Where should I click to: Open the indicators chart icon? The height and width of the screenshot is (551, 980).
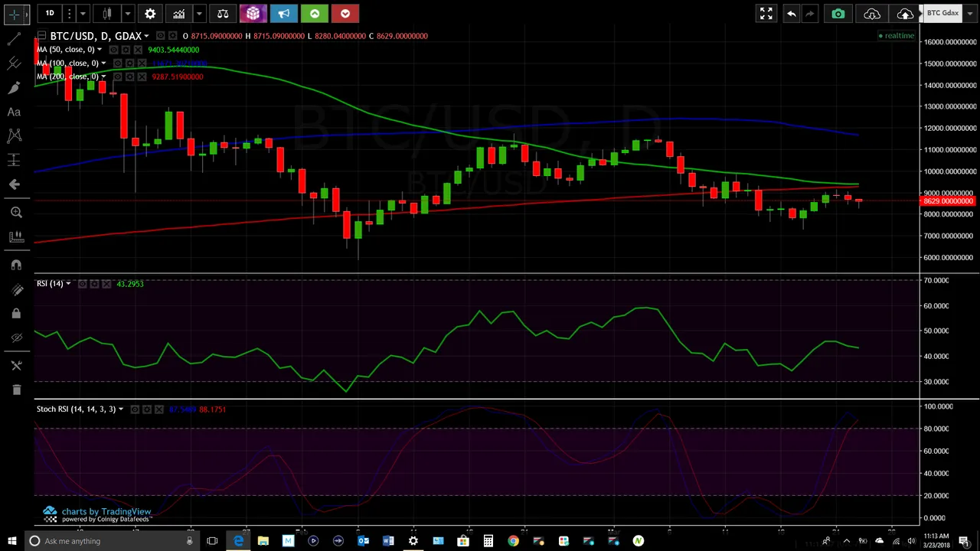[178, 14]
